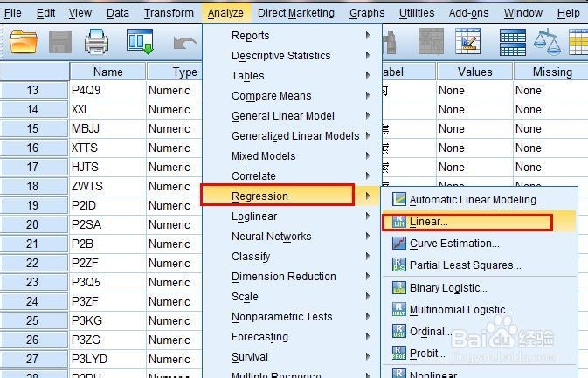This screenshot has width=588, height=378.
Task: Expand the Descriptive Statistics submenu arrow
Action: (x=368, y=56)
